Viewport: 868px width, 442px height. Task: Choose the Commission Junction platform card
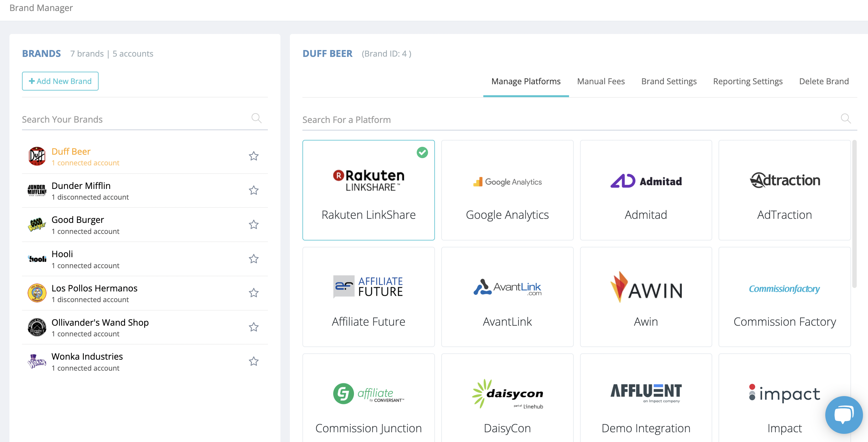tap(368, 398)
